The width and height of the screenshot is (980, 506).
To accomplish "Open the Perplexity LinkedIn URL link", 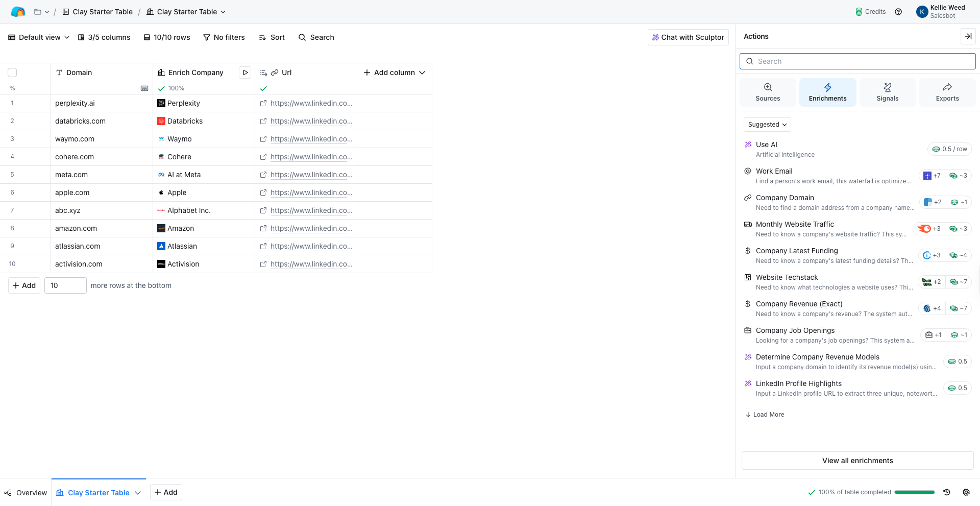I will tap(311, 103).
